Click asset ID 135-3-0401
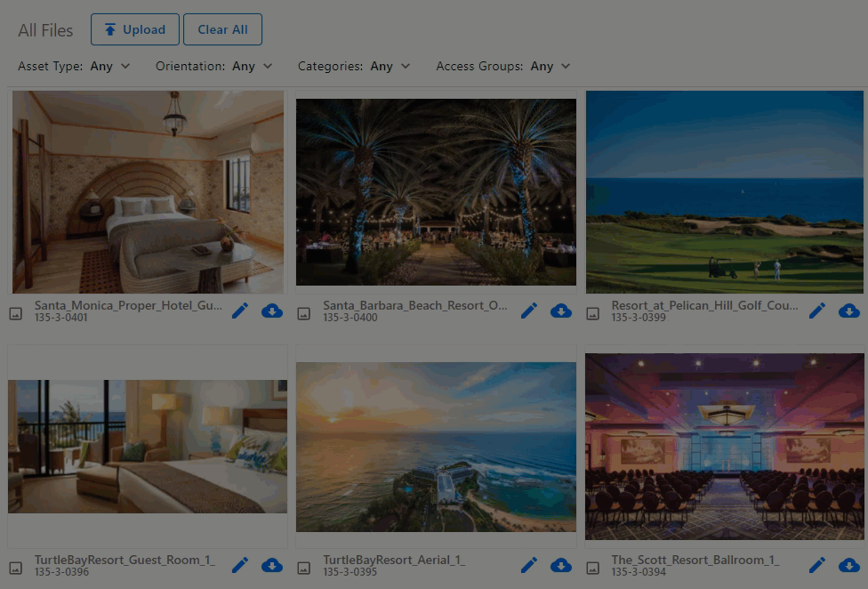Viewport: 868px width, 589px height. click(60, 318)
